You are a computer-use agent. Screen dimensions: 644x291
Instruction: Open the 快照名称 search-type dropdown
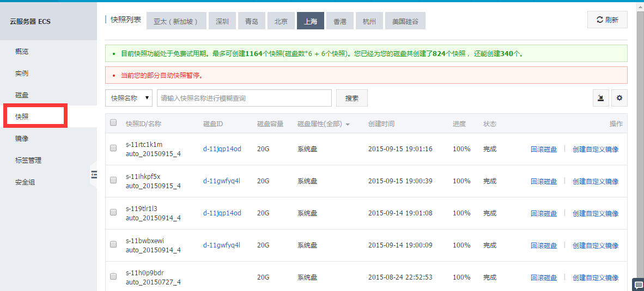click(129, 98)
